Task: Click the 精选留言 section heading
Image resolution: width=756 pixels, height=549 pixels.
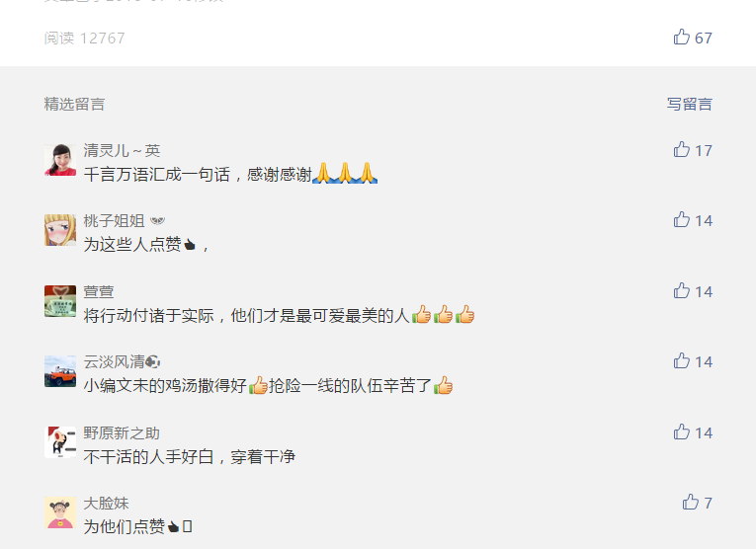Action: pos(74,104)
